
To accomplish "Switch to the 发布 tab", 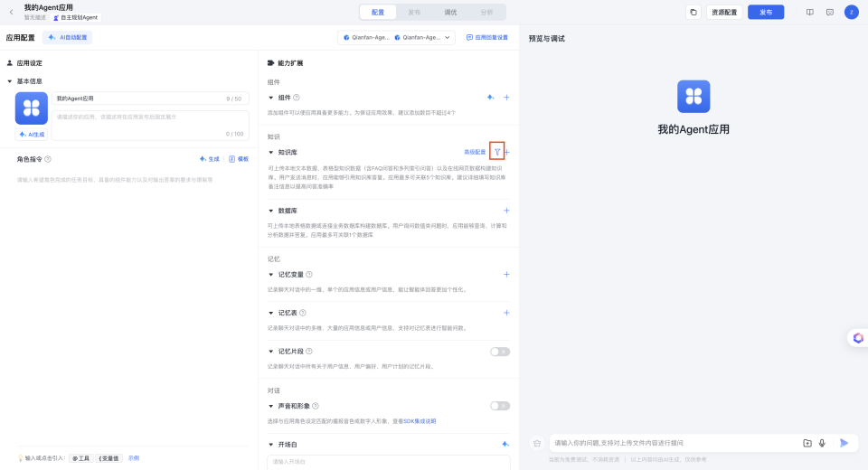I will point(414,12).
